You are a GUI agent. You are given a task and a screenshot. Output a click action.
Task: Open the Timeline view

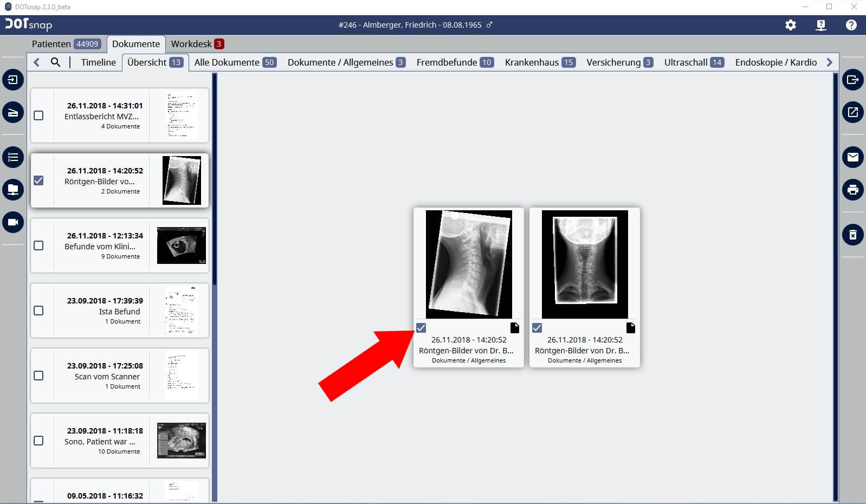(98, 62)
